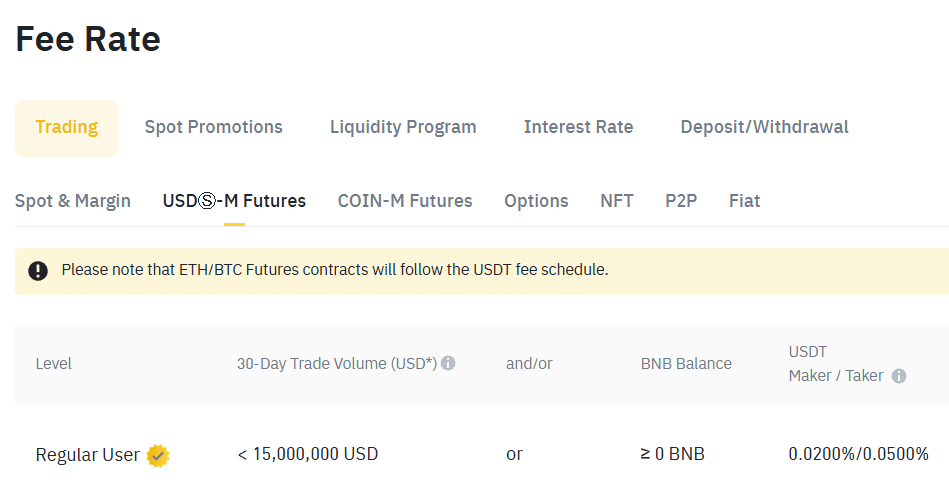Switch to the Spot Promotions tab
Viewport: 949px width, 498px height.
coord(213,127)
